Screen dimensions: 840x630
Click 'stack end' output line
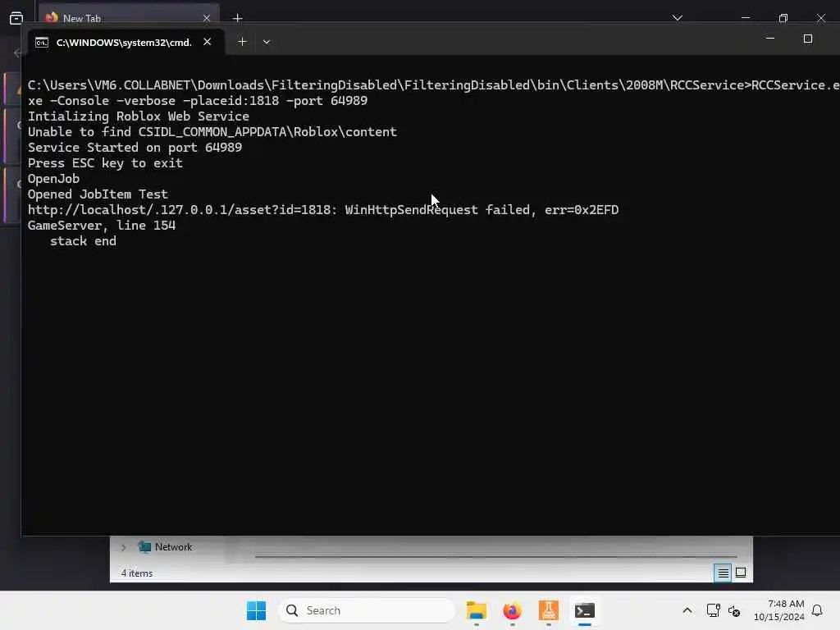[x=83, y=241]
